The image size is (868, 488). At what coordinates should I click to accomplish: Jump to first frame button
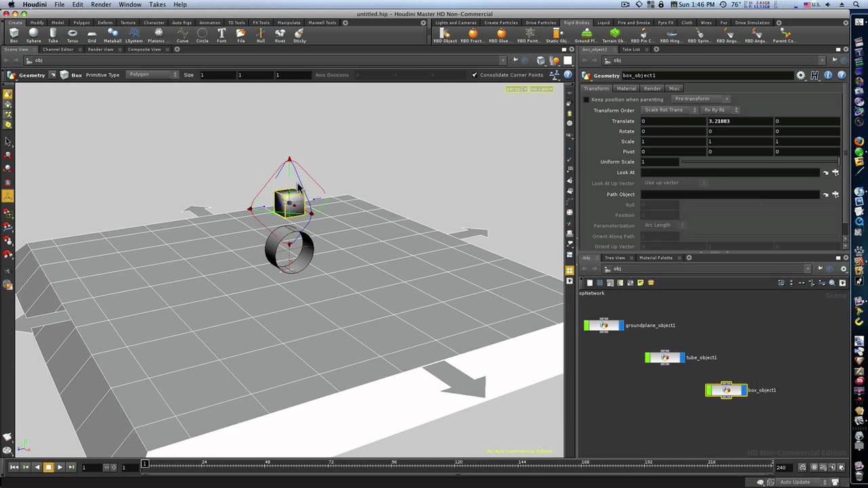pos(14,467)
